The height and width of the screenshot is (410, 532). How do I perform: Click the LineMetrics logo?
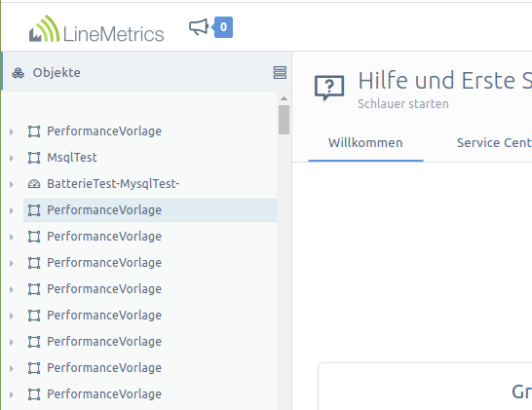pyautogui.click(x=96, y=29)
